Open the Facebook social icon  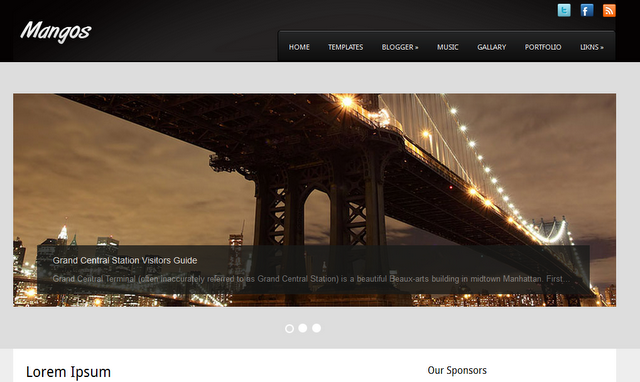click(x=587, y=10)
